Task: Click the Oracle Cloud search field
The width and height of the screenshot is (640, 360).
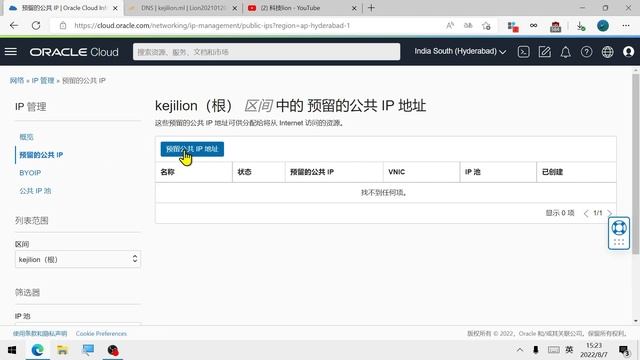Action: coord(266,52)
